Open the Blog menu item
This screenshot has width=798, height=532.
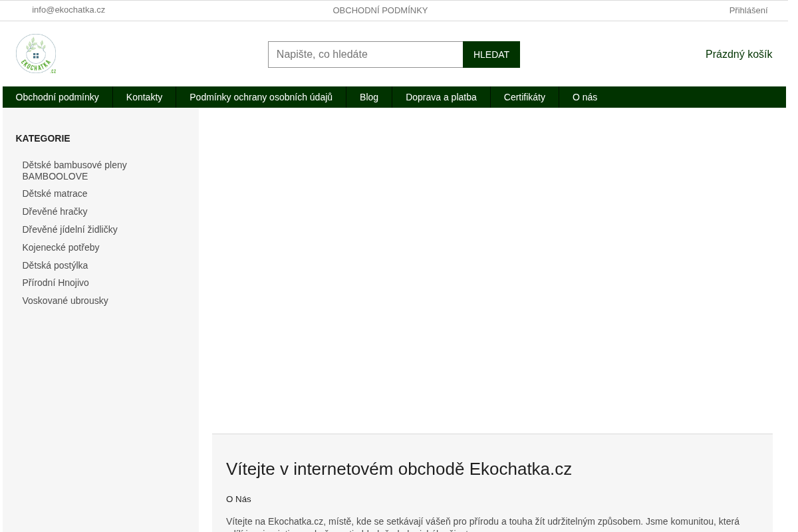(x=369, y=97)
